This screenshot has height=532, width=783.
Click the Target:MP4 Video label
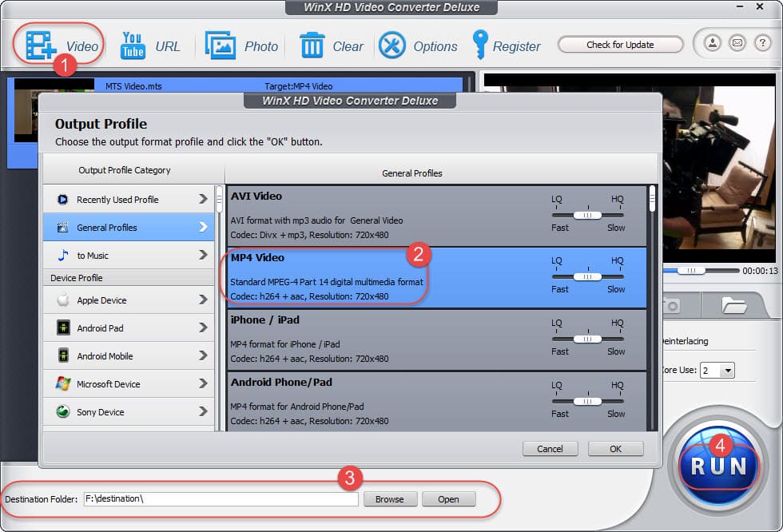[x=299, y=86]
